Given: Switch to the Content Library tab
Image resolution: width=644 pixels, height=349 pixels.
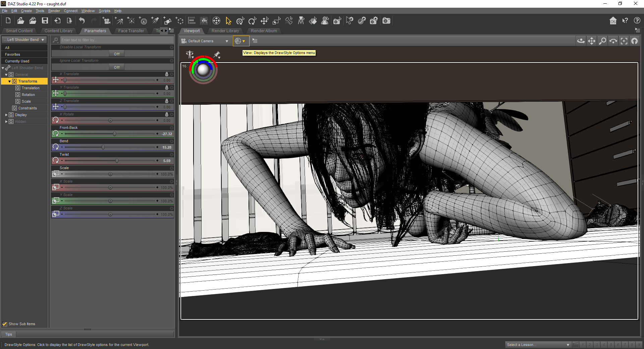Looking at the screenshot, I should 58,31.
